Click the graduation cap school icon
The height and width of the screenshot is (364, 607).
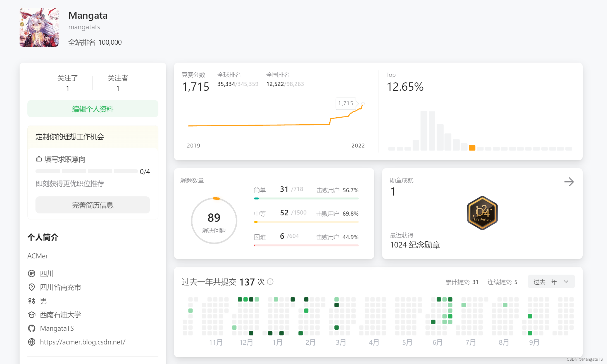(x=32, y=315)
